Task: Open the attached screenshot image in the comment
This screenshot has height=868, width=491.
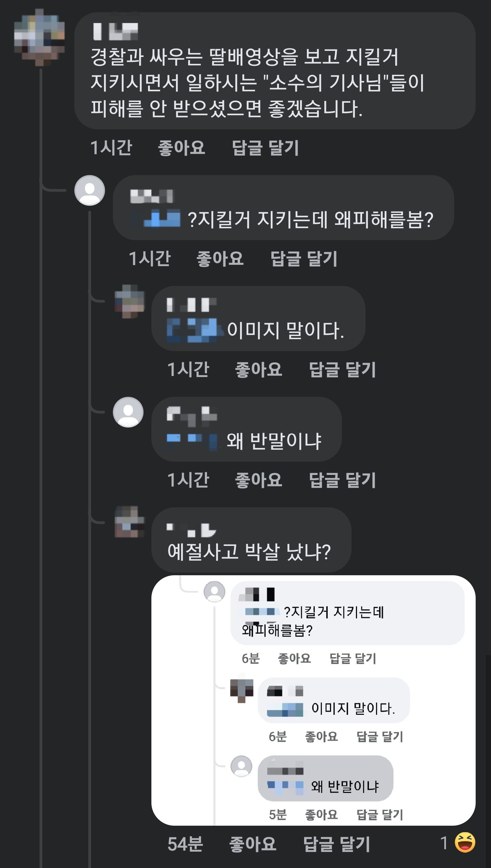Action: tap(313, 700)
